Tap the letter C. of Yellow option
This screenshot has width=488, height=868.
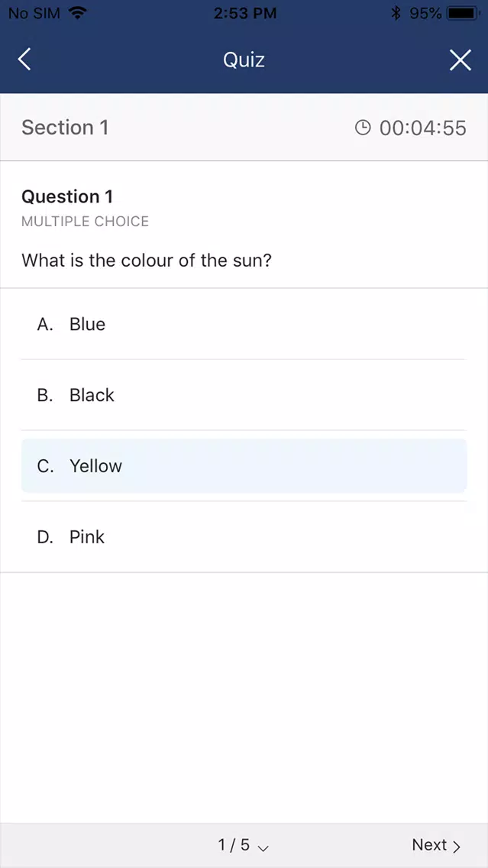[45, 466]
